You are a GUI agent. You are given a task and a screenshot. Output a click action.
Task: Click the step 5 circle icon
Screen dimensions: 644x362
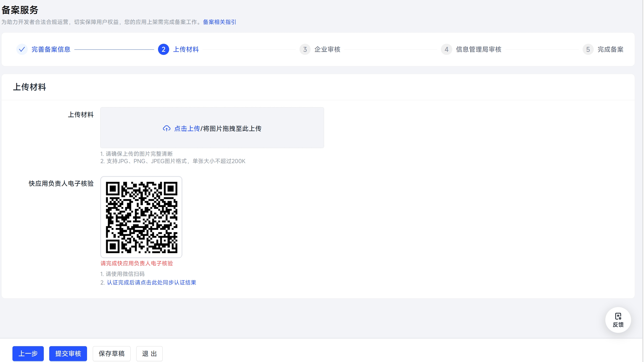(x=588, y=49)
